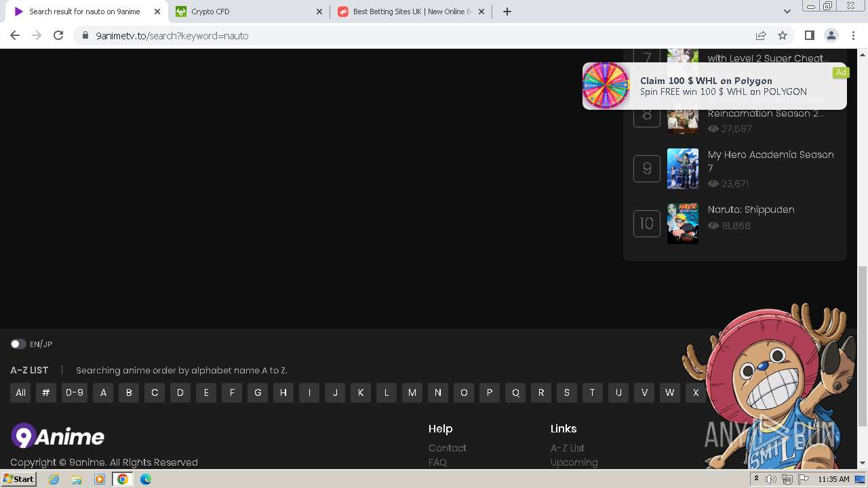Image resolution: width=868 pixels, height=488 pixels.
Task: Click the Claim 100 $ WHL ad banner
Action: point(715,86)
